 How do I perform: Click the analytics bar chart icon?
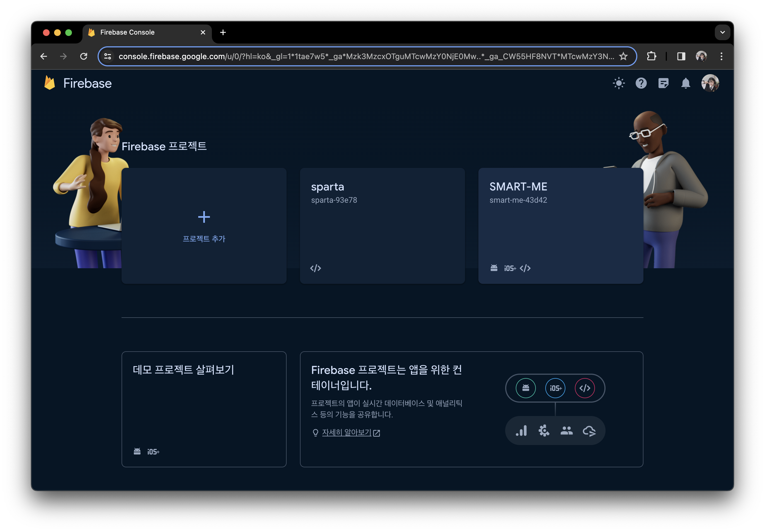[x=521, y=431]
